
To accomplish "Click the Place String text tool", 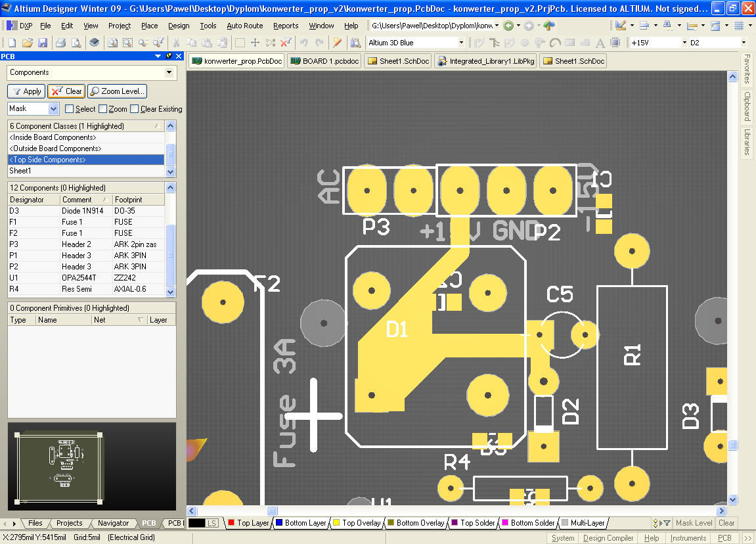I will tap(600, 43).
